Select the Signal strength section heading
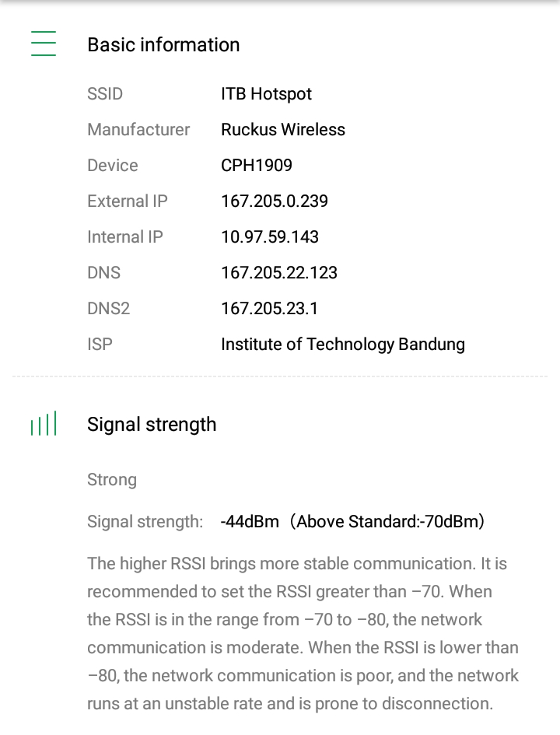The image size is (560, 735). pyautogui.click(x=152, y=424)
